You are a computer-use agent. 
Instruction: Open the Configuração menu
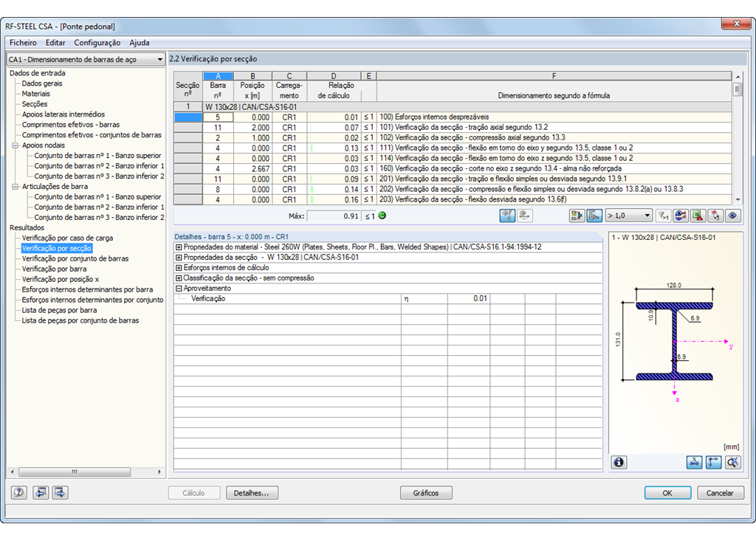(x=97, y=42)
